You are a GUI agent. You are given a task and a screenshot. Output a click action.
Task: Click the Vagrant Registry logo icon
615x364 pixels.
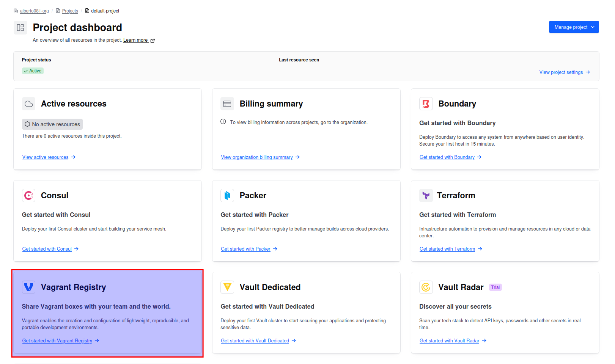(28, 287)
